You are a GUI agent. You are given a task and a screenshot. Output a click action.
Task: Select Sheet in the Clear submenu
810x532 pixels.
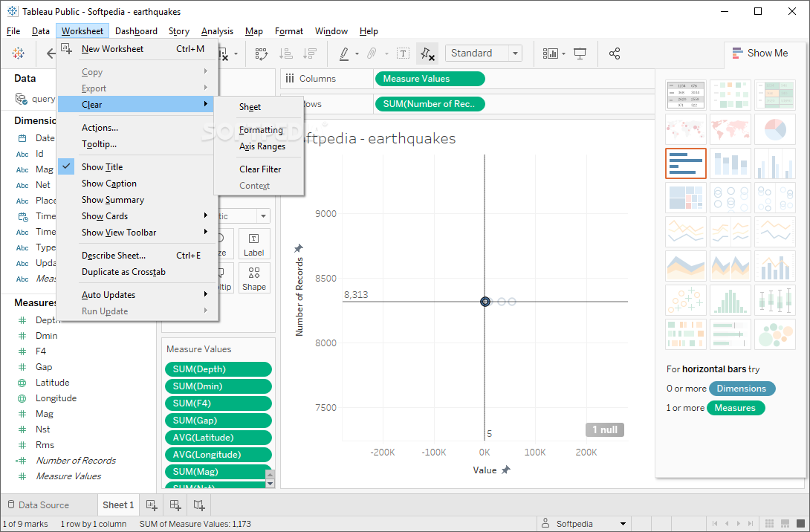tap(259, 107)
